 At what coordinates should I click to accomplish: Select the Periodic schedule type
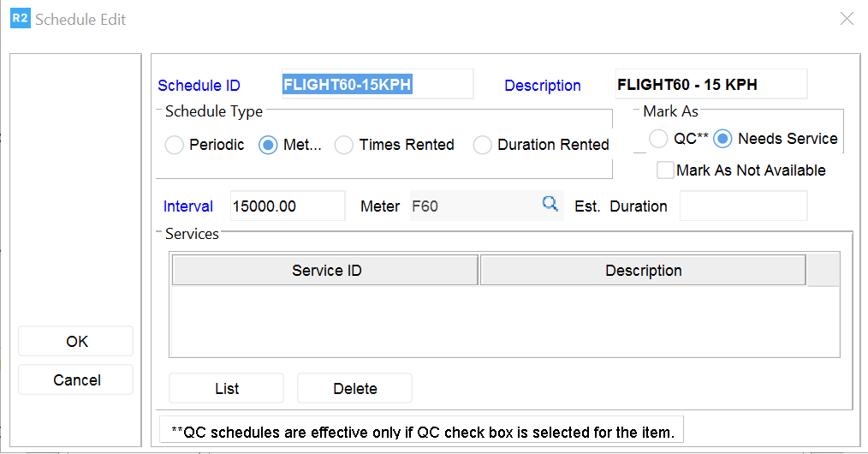(x=175, y=145)
